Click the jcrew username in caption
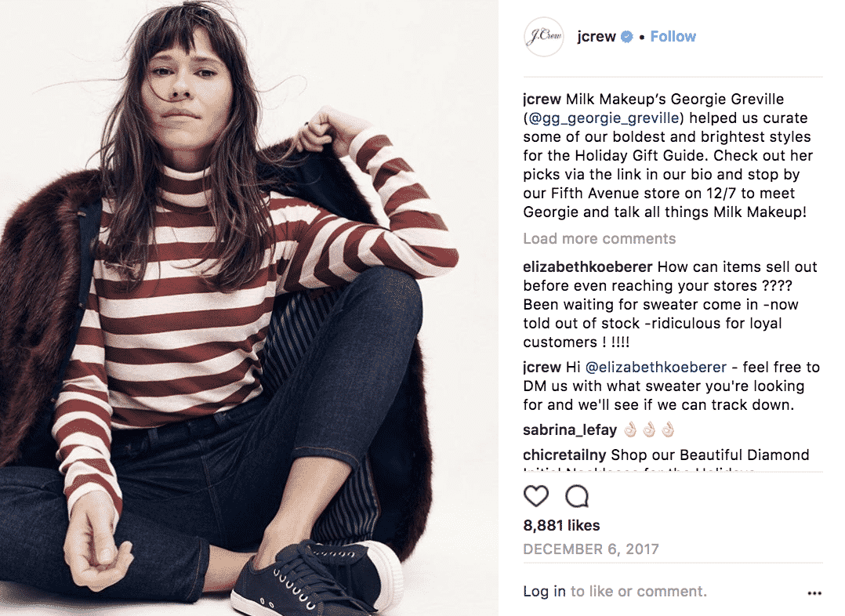 coord(542,100)
